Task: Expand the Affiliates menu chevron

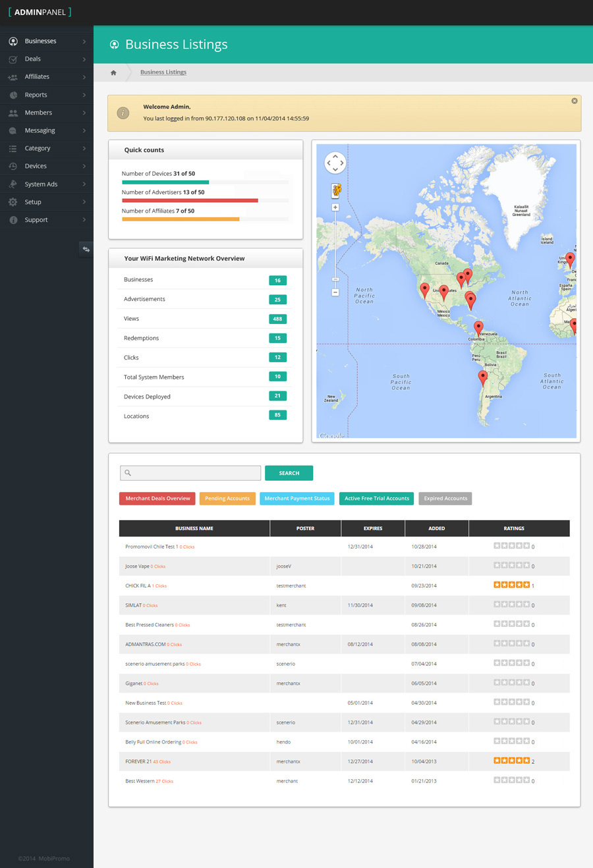Action: 84,77
